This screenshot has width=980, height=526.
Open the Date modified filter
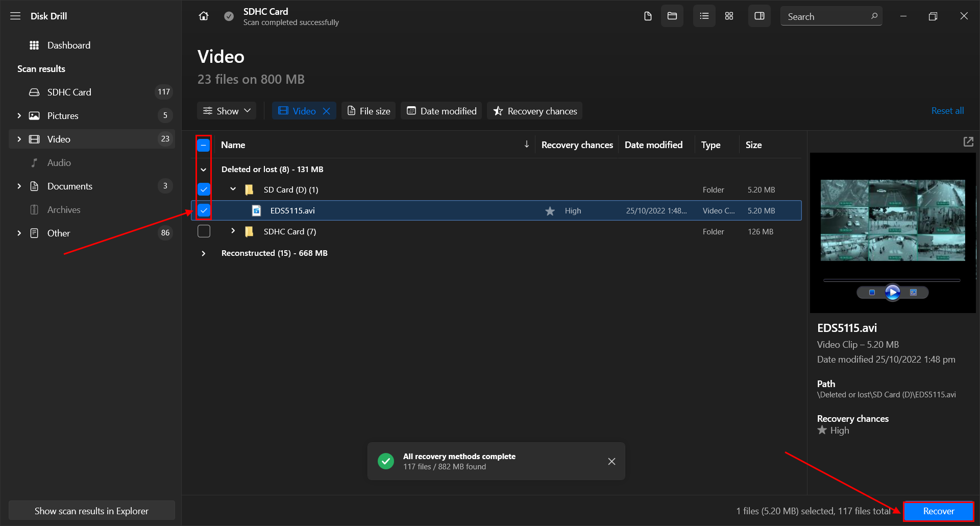pos(442,111)
